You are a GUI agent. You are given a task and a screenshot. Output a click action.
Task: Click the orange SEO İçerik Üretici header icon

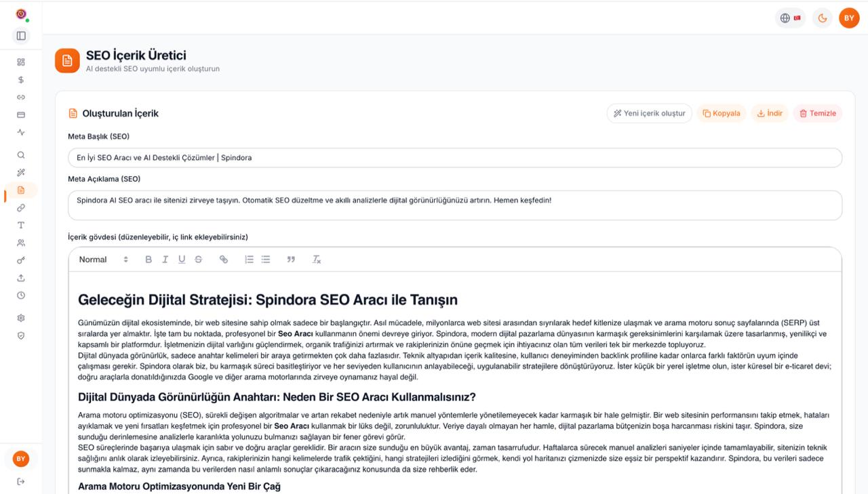[67, 61]
